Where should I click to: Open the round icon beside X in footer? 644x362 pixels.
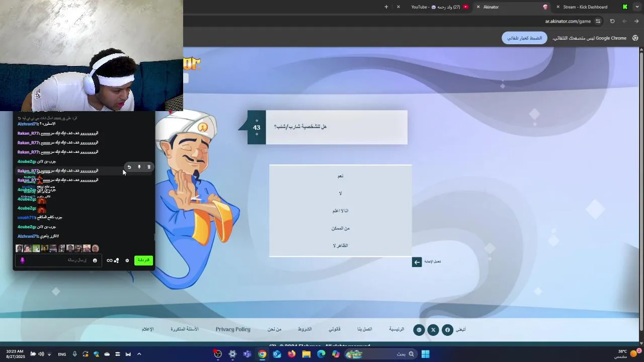(419, 330)
